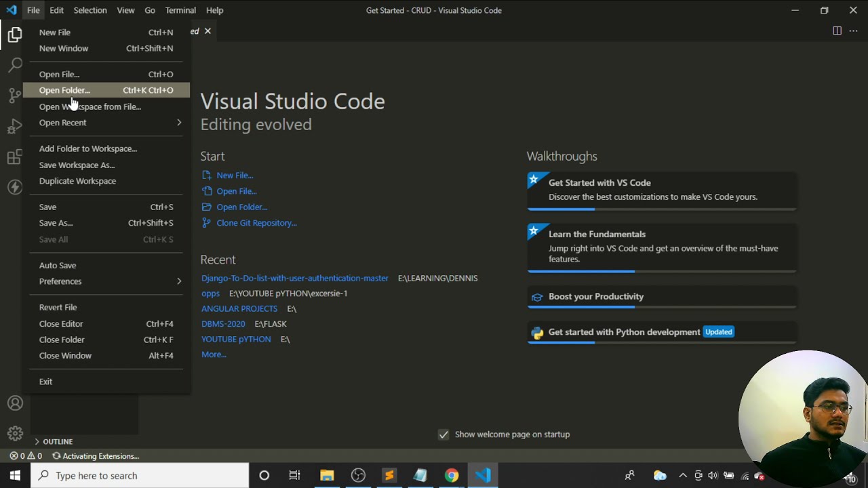Open the Manage gear icon

pyautogui.click(x=15, y=433)
